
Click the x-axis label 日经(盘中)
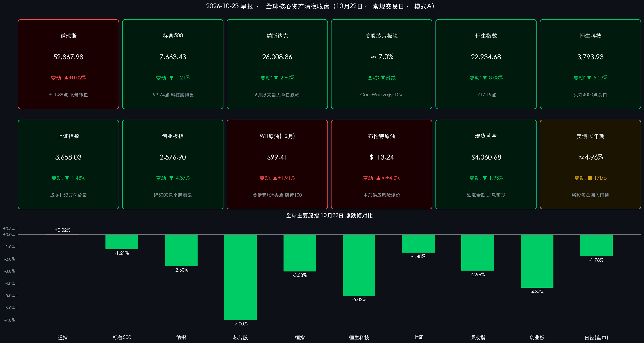point(596,338)
